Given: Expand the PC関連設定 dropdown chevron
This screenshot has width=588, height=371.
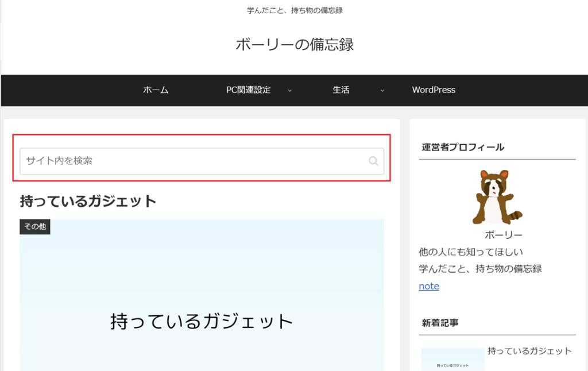Looking at the screenshot, I should pyautogui.click(x=289, y=91).
